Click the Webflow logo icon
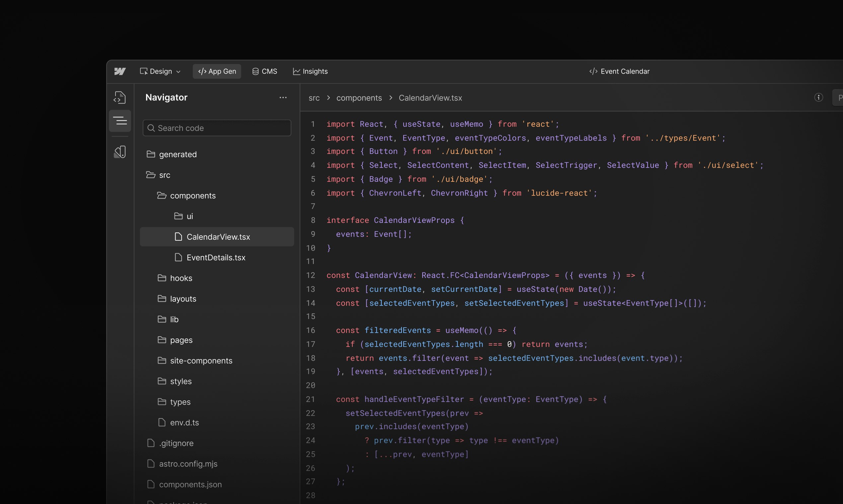Viewport: 843px width, 504px height. coord(120,71)
